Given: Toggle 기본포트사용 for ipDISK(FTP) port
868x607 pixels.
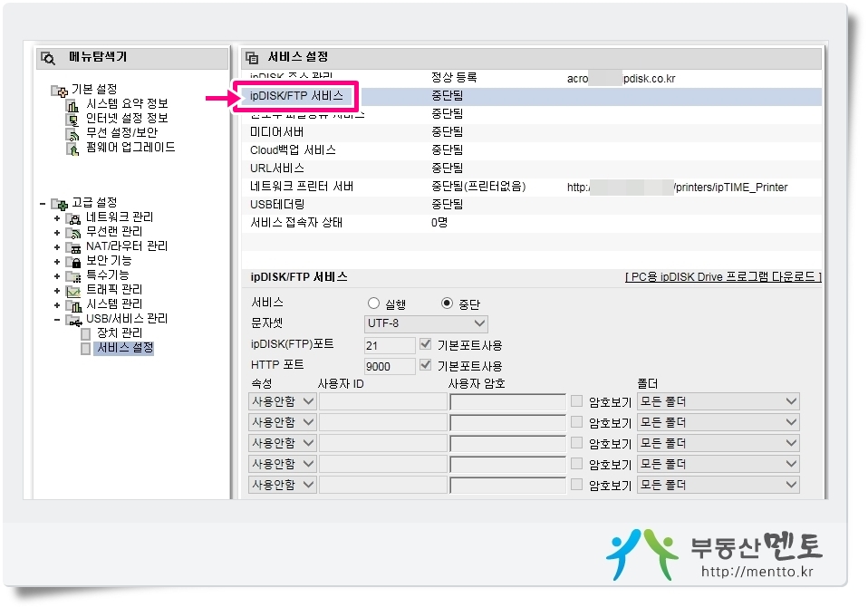Looking at the screenshot, I should coord(425,344).
